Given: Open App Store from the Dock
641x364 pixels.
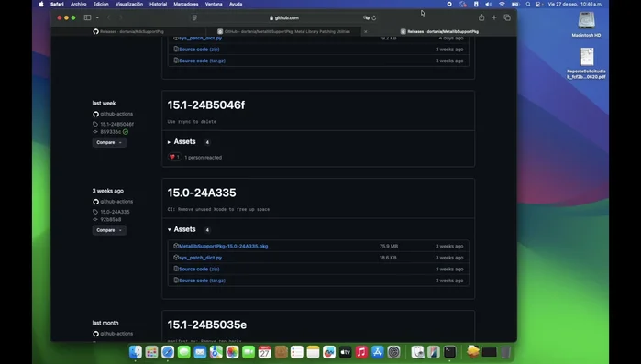Looking at the screenshot, I should pos(377,352).
